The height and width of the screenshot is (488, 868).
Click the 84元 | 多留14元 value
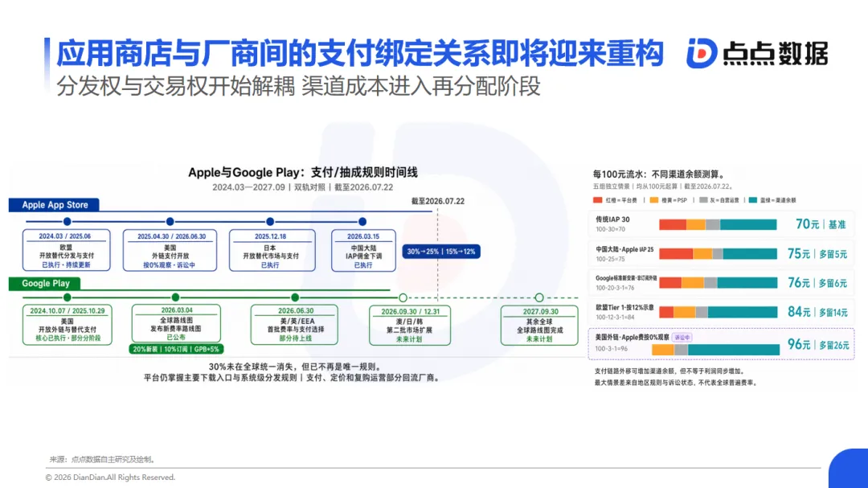pyautogui.click(x=817, y=313)
